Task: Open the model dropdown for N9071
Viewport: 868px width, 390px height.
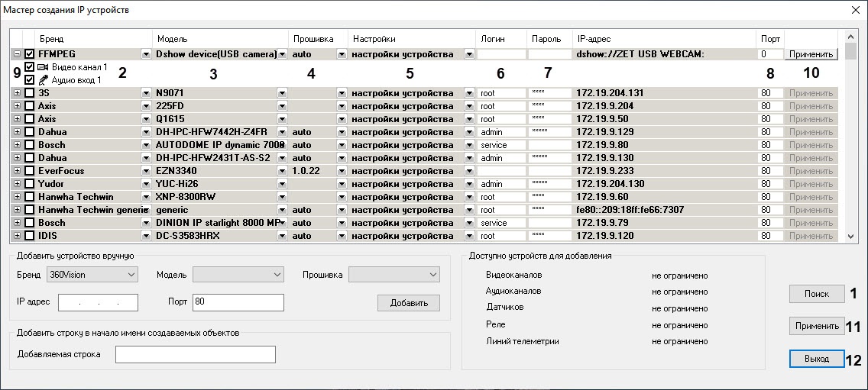Action: click(x=282, y=93)
